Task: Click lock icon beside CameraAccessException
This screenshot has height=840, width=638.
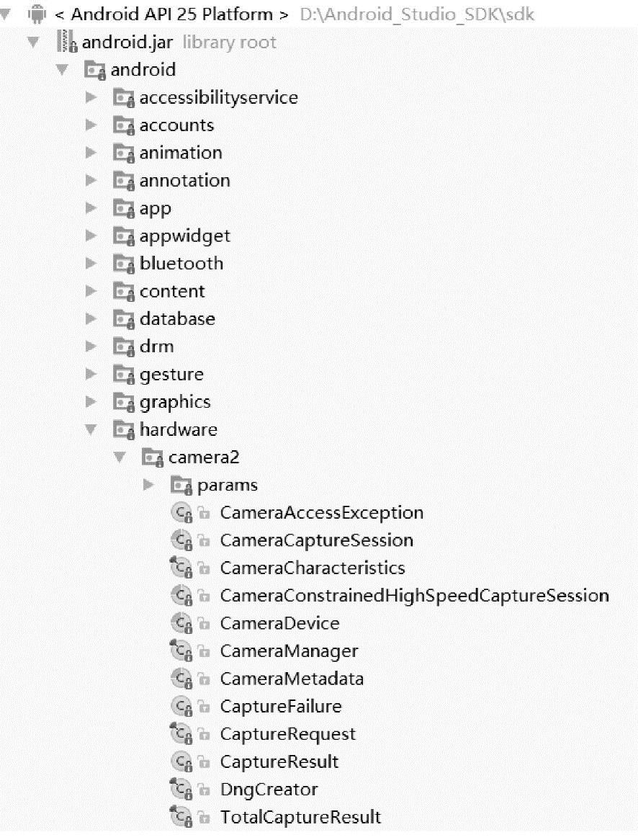Action: 205,514
